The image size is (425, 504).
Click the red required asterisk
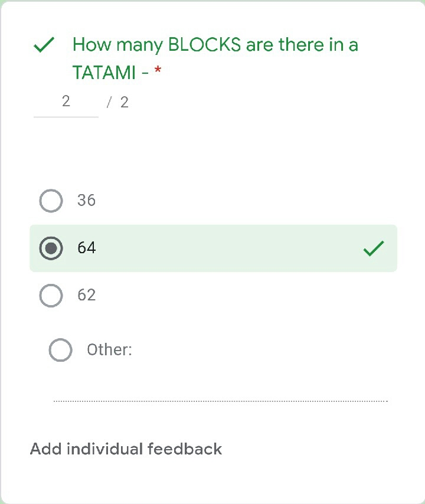(x=158, y=71)
